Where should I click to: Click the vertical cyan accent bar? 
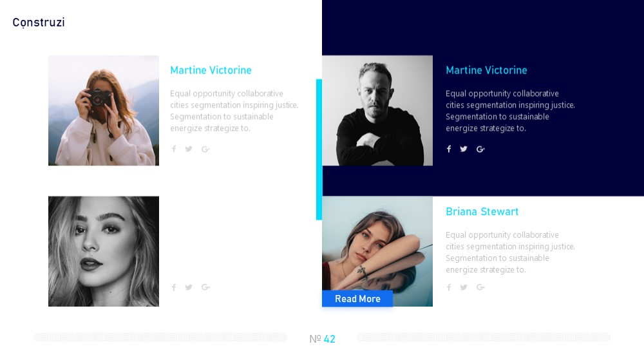pos(319,149)
